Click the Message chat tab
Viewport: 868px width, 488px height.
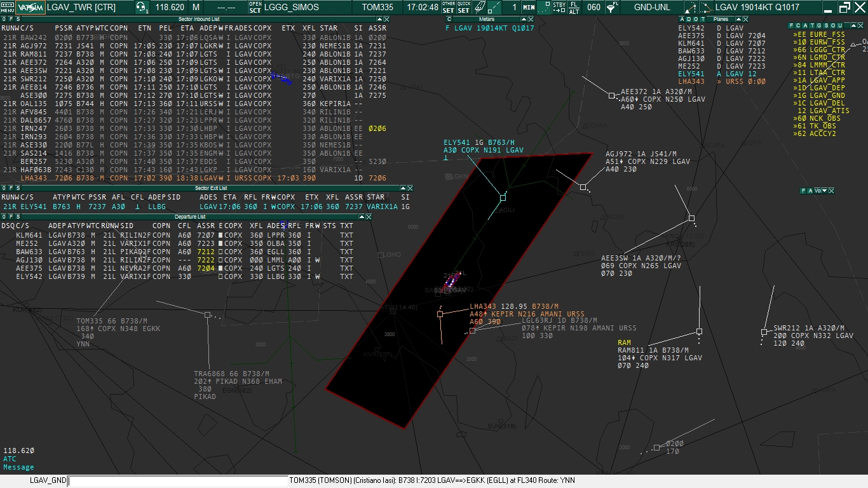[18, 467]
